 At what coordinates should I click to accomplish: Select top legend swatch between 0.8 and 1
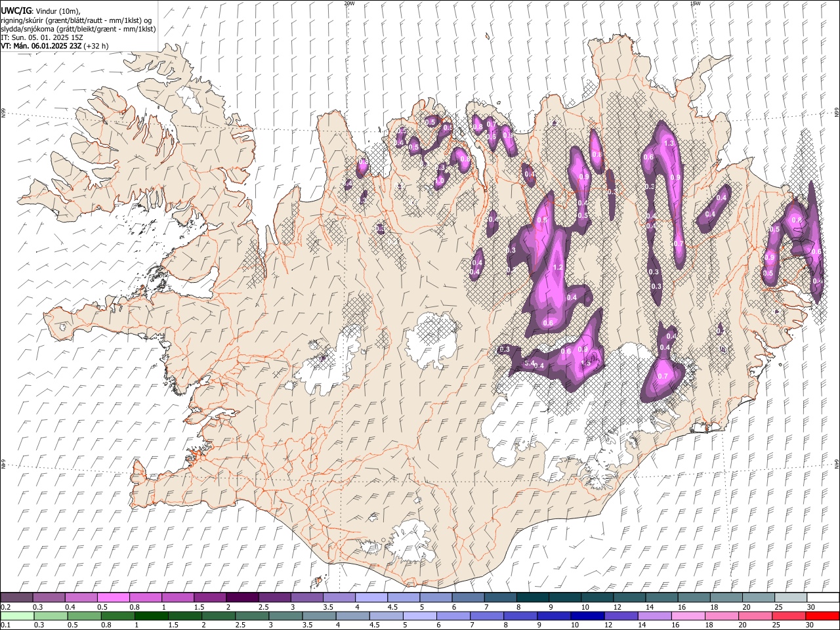(145, 597)
